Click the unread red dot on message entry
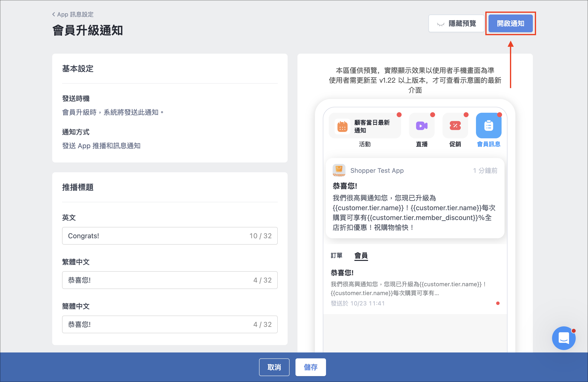Viewport: 588px width, 382px height. click(498, 303)
